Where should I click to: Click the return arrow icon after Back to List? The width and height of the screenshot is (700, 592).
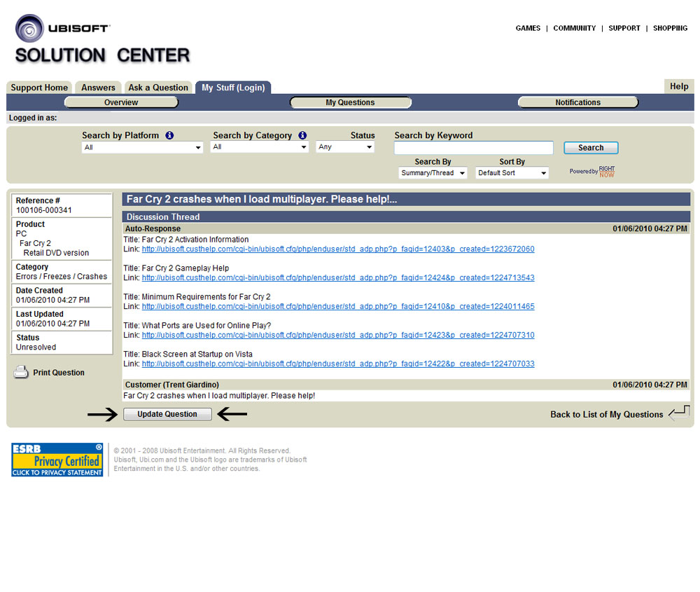pos(680,413)
